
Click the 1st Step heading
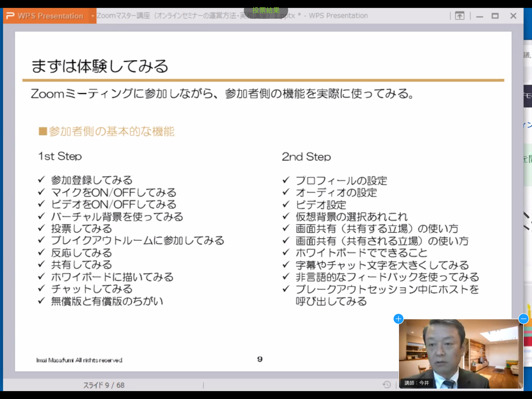pos(60,156)
